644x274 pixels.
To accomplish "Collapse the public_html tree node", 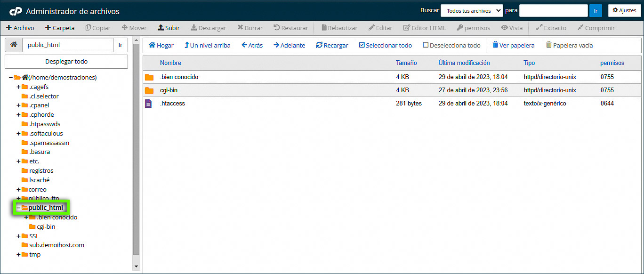I will (x=17, y=208).
